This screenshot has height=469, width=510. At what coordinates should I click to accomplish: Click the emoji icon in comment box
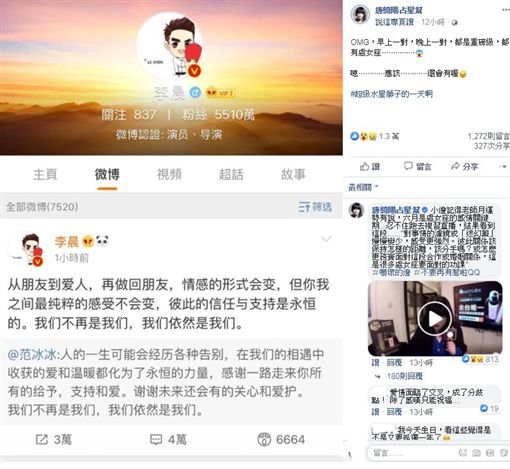coord(463,453)
